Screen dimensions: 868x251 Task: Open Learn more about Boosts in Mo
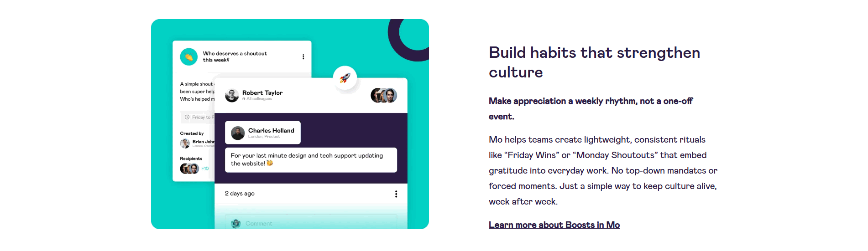point(554,225)
